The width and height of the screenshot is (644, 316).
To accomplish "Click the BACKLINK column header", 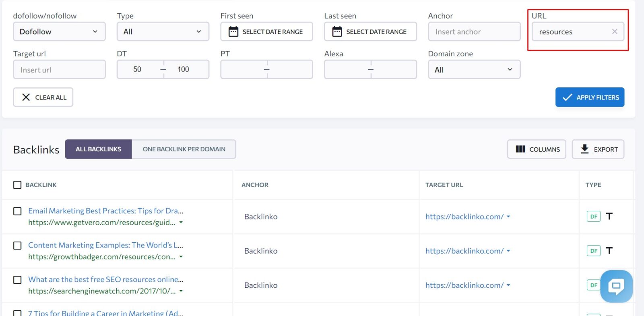I will coord(41,185).
